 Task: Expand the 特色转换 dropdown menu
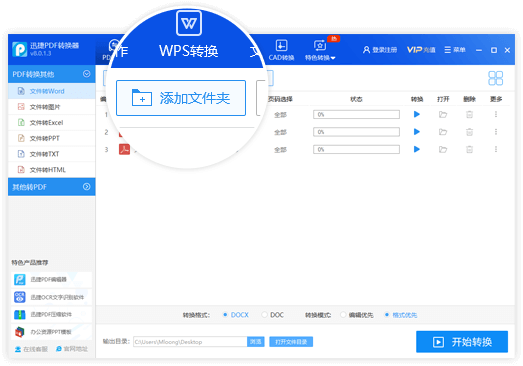pos(320,50)
